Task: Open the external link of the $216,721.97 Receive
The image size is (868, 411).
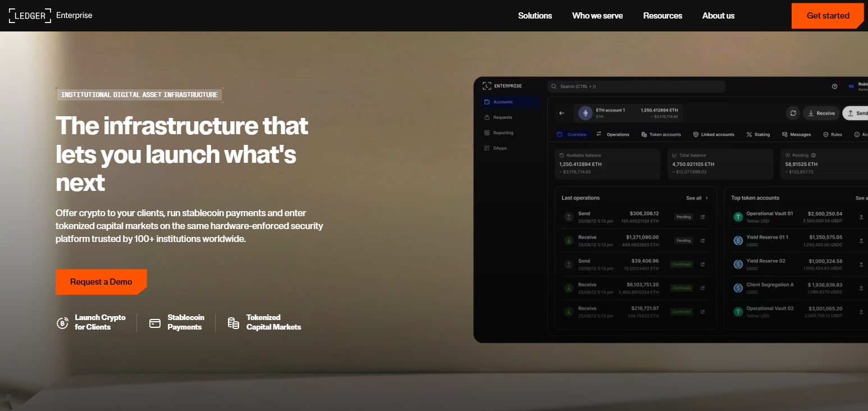Action: point(702,312)
